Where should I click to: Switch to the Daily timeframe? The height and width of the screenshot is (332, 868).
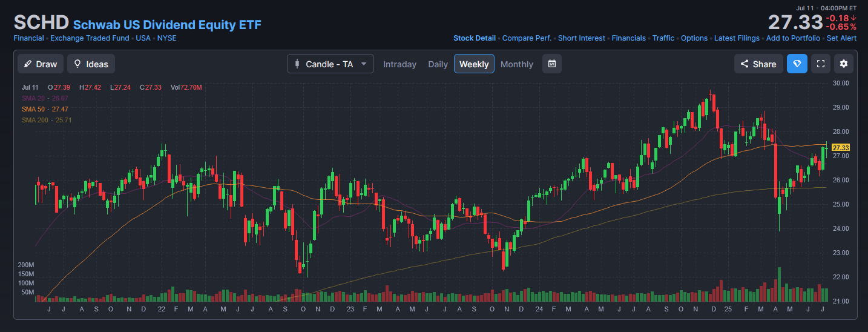pos(438,64)
